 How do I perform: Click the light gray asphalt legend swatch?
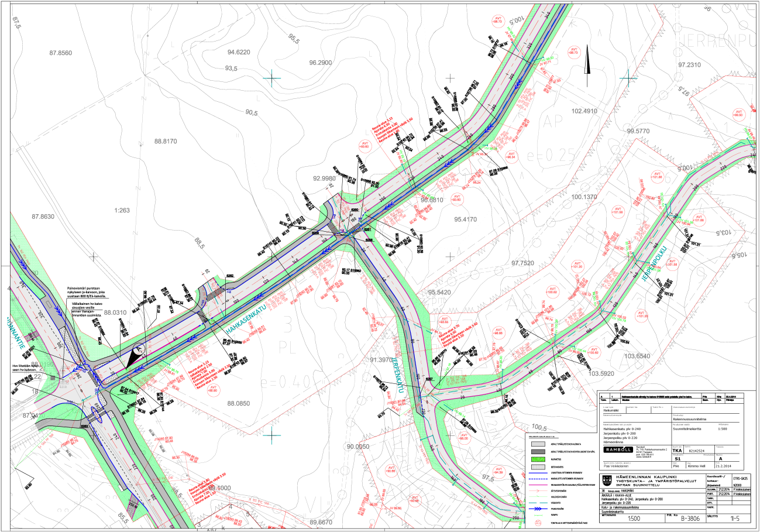(x=538, y=444)
